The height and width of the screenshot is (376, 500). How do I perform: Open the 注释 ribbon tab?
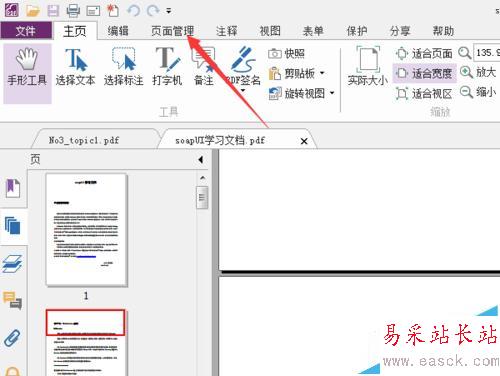[227, 31]
